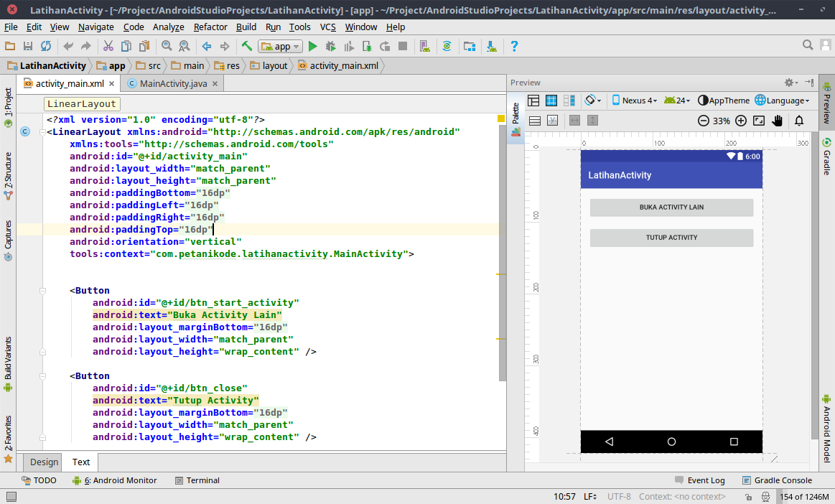This screenshot has height=504, width=835.
Task: Click the Synchronize files icon
Action: click(x=45, y=46)
